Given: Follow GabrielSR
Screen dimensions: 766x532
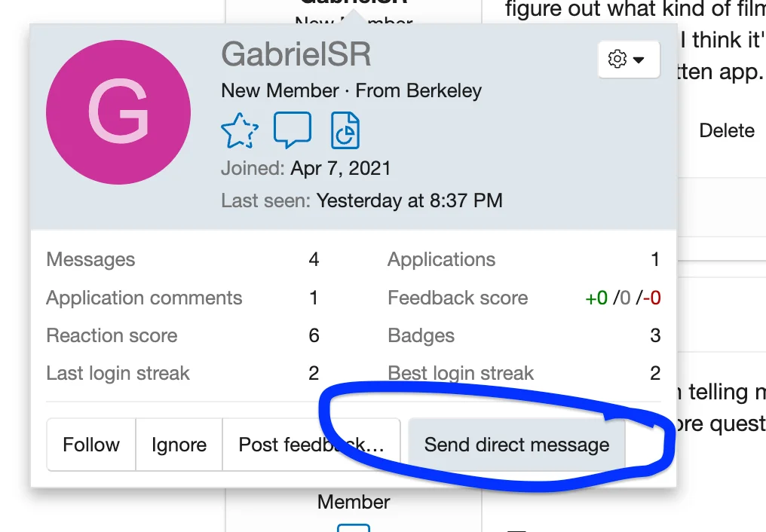Looking at the screenshot, I should pyautogui.click(x=91, y=445).
